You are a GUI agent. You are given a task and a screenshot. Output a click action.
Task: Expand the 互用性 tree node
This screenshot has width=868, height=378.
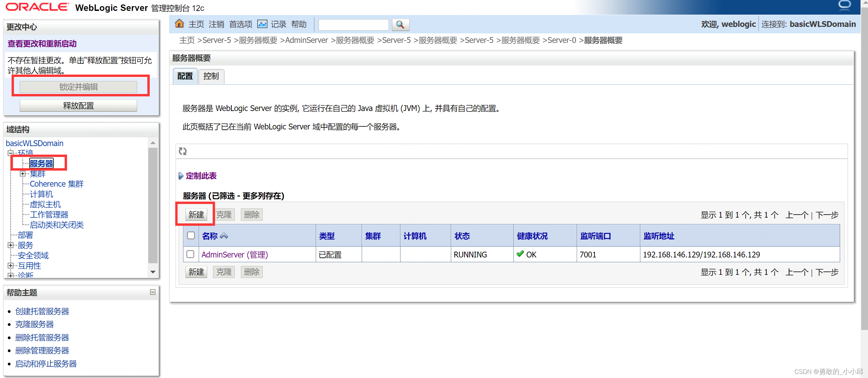click(11, 266)
